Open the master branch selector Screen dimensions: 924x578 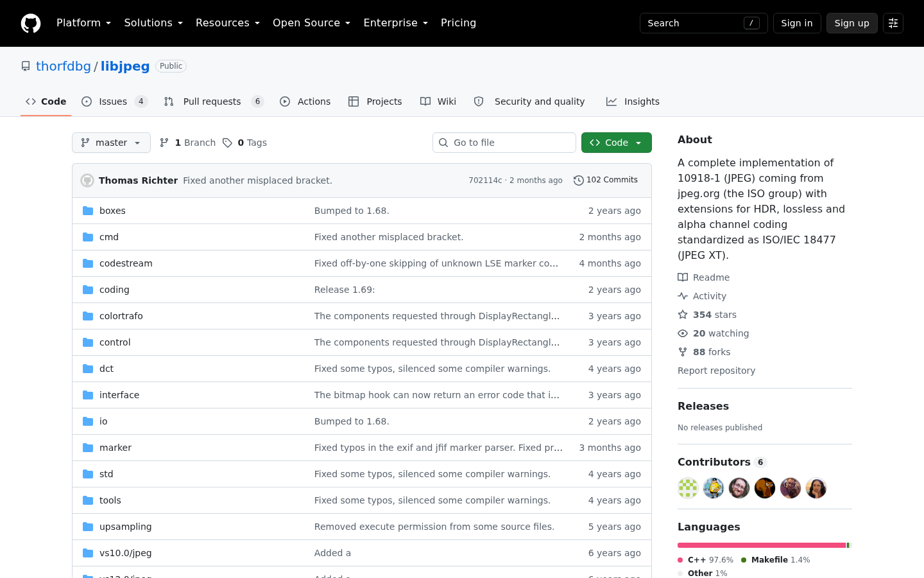tap(111, 143)
